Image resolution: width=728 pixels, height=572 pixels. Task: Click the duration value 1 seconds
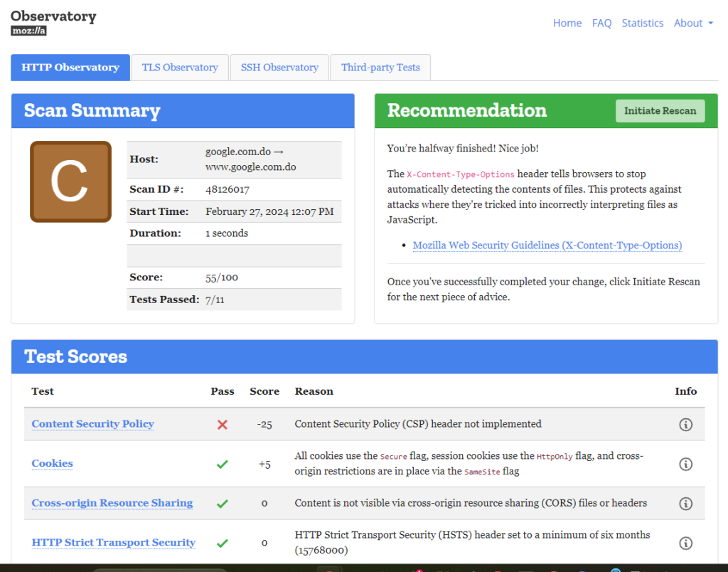point(227,233)
